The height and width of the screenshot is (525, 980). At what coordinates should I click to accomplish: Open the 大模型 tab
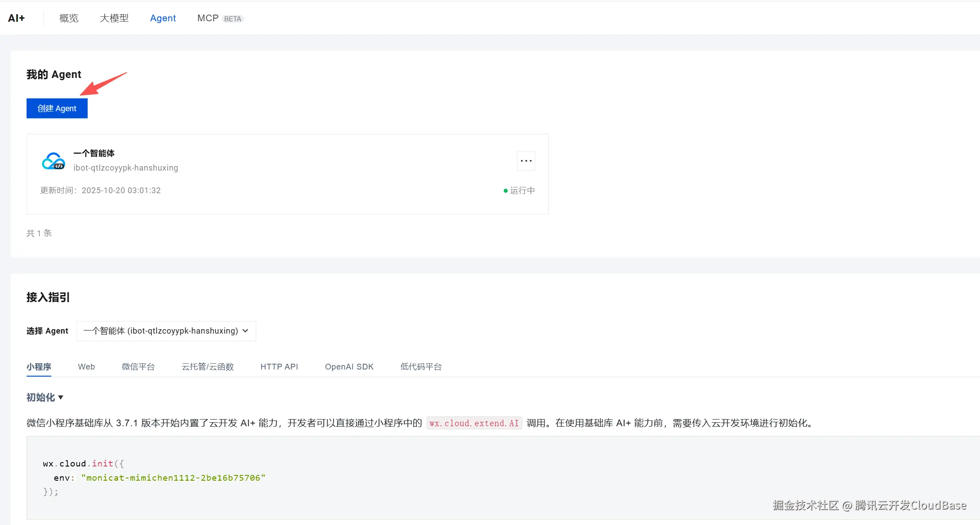click(114, 18)
